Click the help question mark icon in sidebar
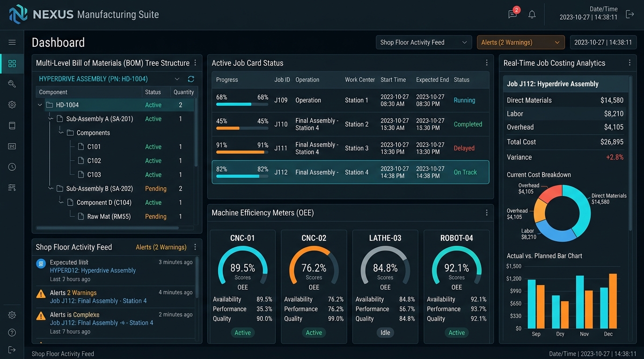Viewport: 644px width, 359px height. coord(12,333)
